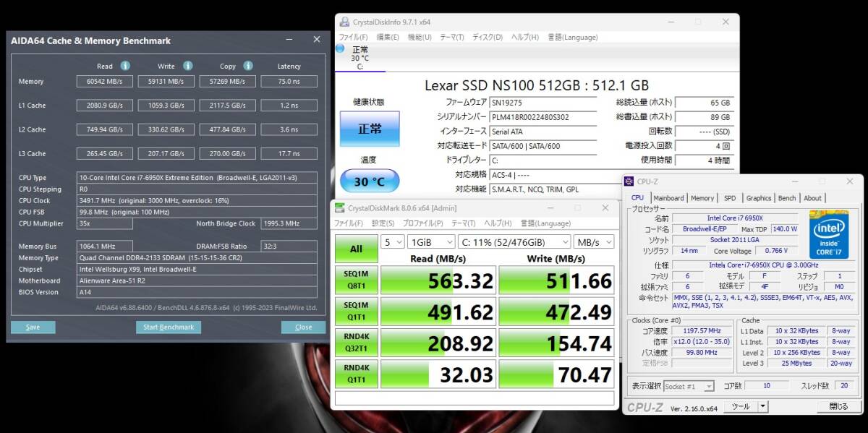The height and width of the screenshot is (433, 868).
Task: Switch to Mainboard tab in CPU-Z
Action: pos(668,197)
